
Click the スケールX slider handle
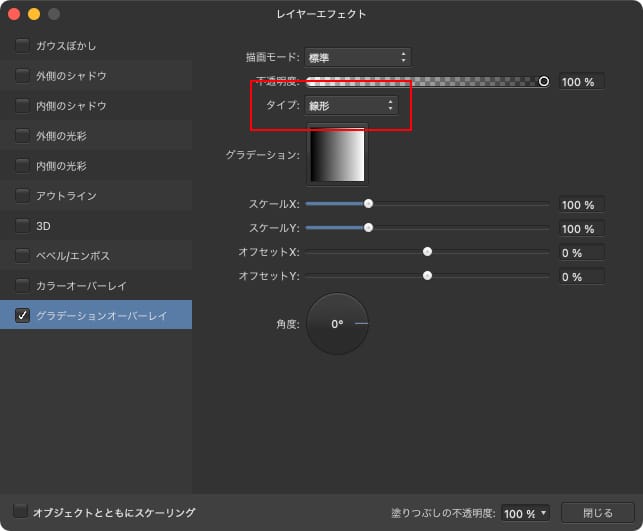(368, 203)
